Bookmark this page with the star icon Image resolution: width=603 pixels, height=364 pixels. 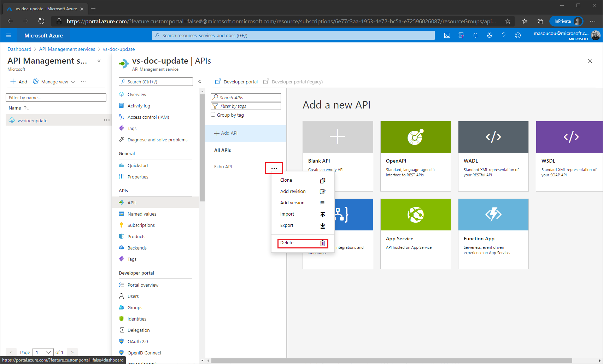(508, 22)
